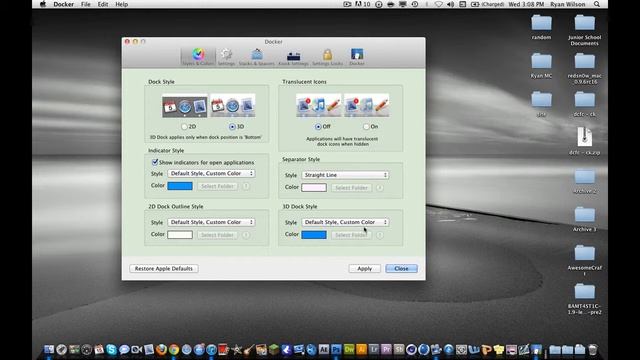Launch Dreamweaver (Dw) from Dock
Image resolution: width=640 pixels, height=360 pixels.
pyautogui.click(x=349, y=349)
